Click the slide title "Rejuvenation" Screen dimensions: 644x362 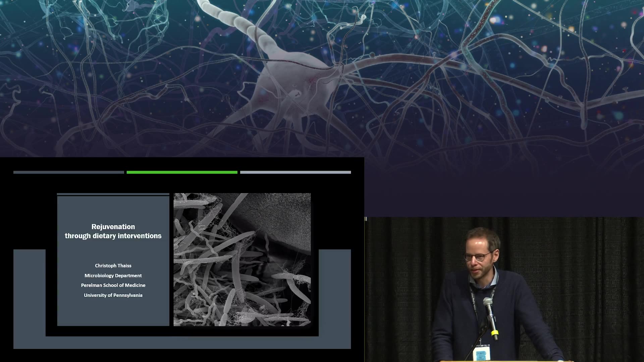(113, 227)
